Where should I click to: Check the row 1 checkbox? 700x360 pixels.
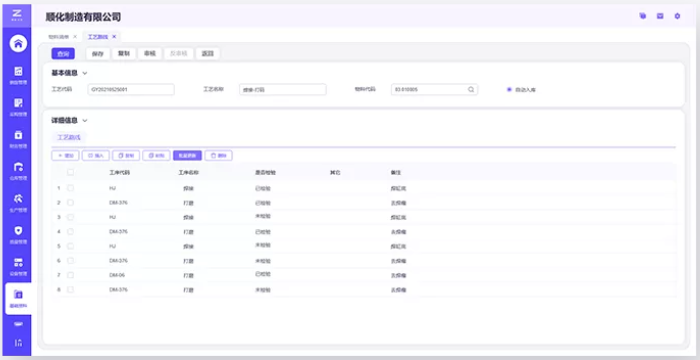click(71, 188)
